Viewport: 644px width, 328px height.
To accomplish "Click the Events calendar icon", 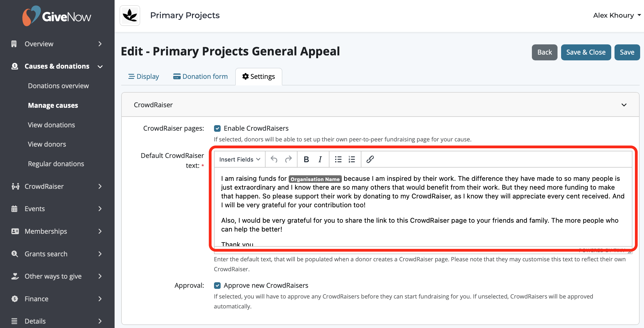I will (14, 209).
